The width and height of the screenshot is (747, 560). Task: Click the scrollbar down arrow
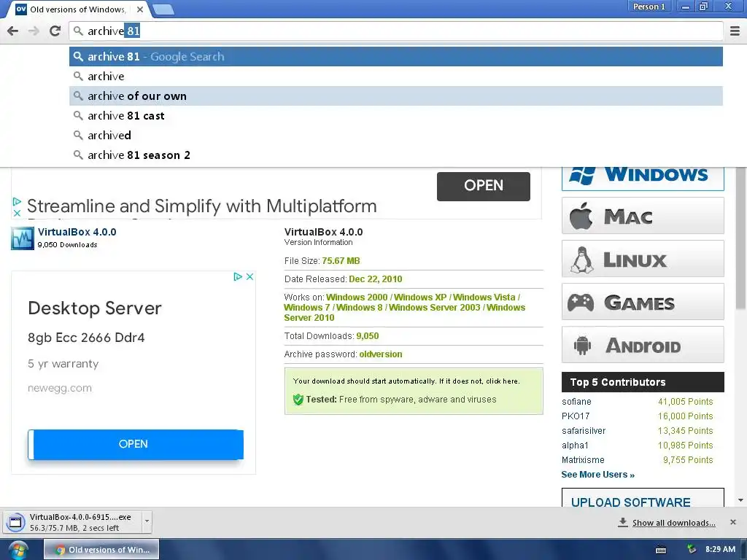coord(740,500)
